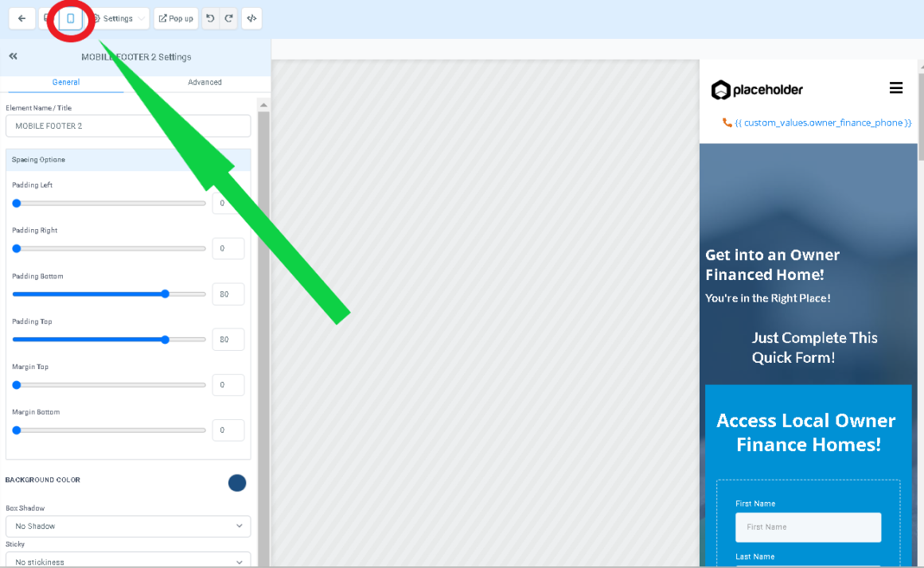This screenshot has width=924, height=568.
Task: Click the 'MOBILE FOOTER 2 Settings' panel title
Action: (136, 57)
